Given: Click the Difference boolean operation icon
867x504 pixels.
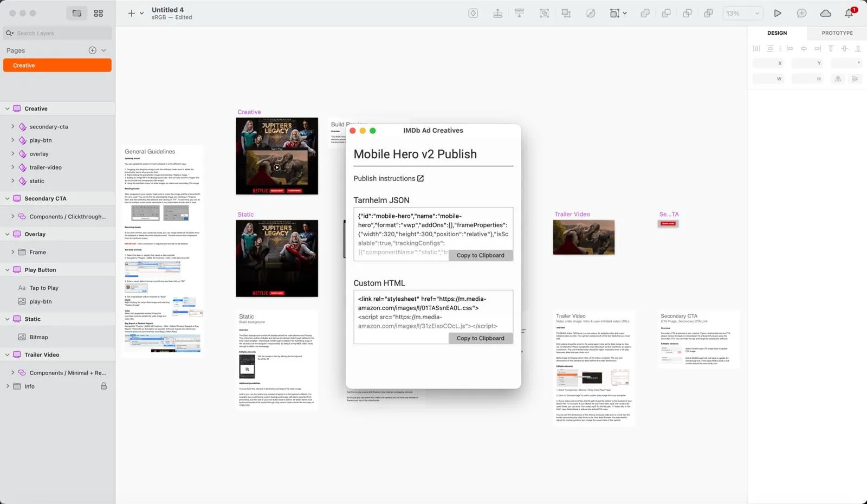Looking at the screenshot, I should 708,13.
